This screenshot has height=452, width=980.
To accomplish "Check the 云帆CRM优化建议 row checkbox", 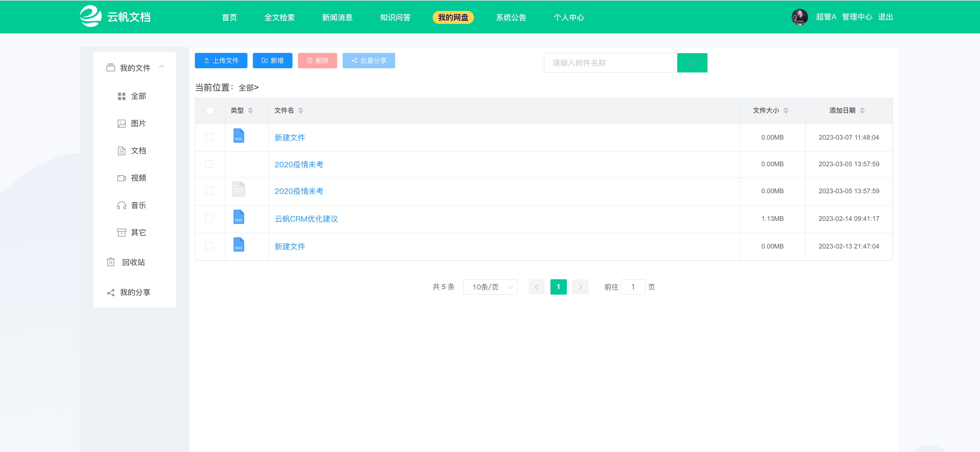I will [209, 218].
